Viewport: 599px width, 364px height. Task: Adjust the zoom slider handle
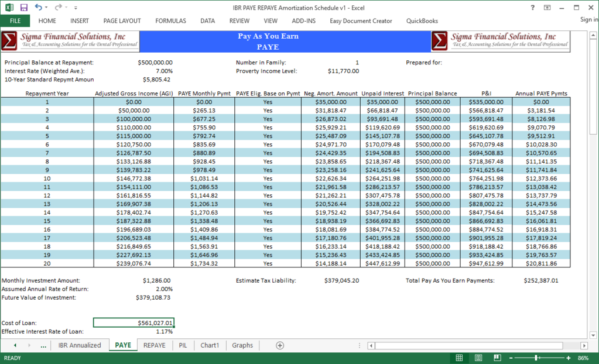[x=537, y=358]
